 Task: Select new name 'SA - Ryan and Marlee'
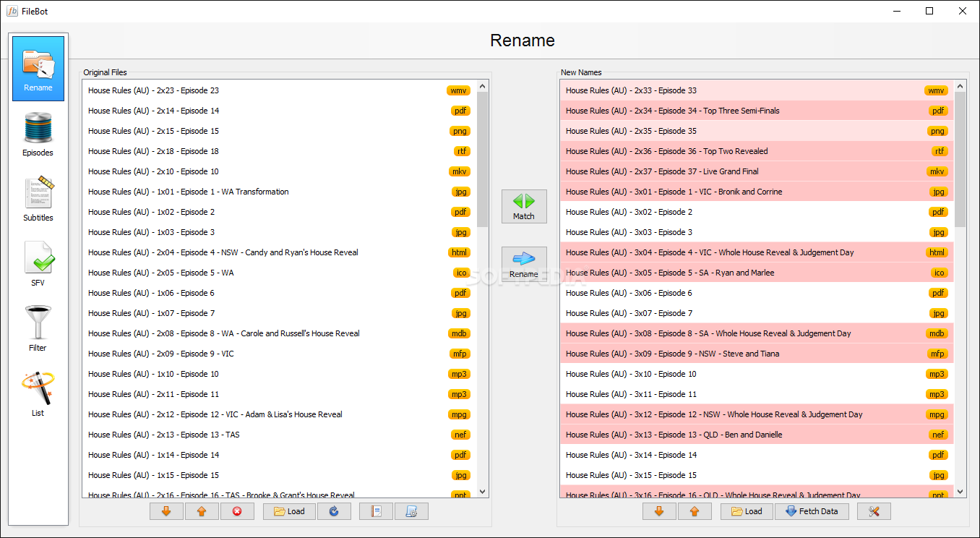coord(757,273)
